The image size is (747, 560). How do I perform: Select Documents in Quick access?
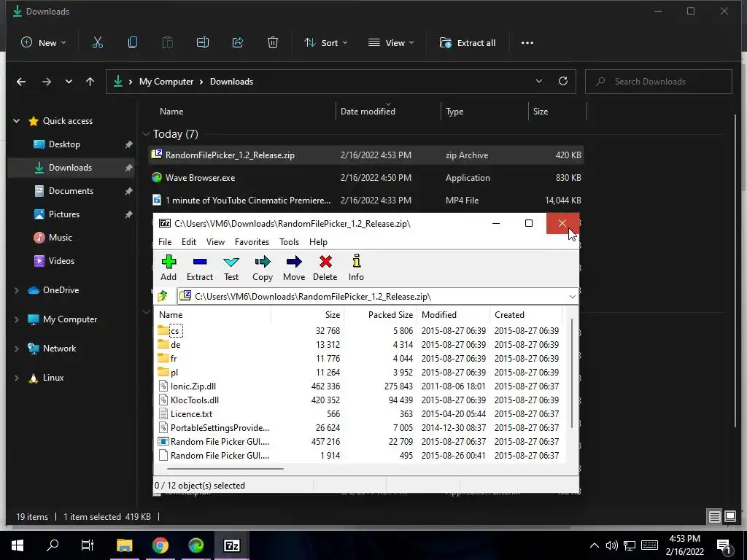pyautogui.click(x=71, y=191)
